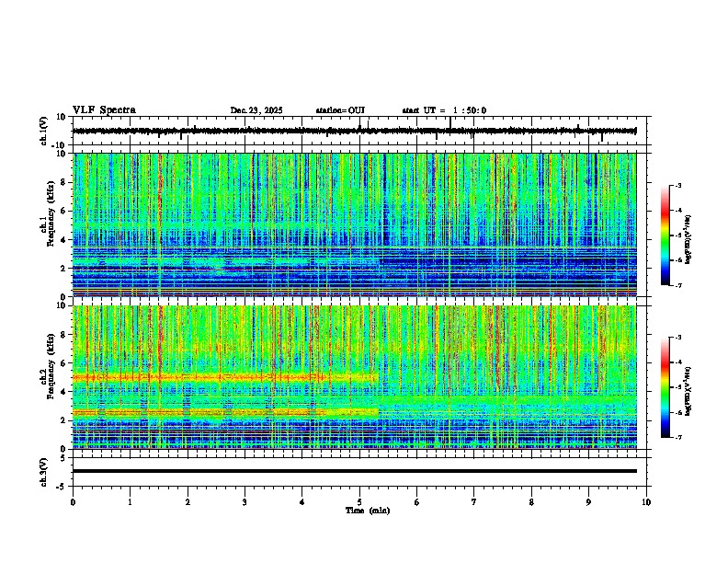Click the "Time (min)" axis label

368,511
